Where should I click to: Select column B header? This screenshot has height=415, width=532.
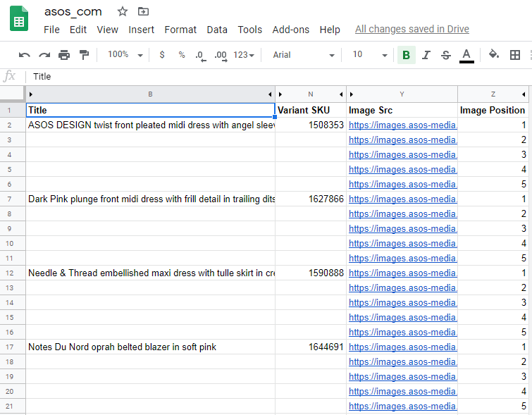pos(150,94)
